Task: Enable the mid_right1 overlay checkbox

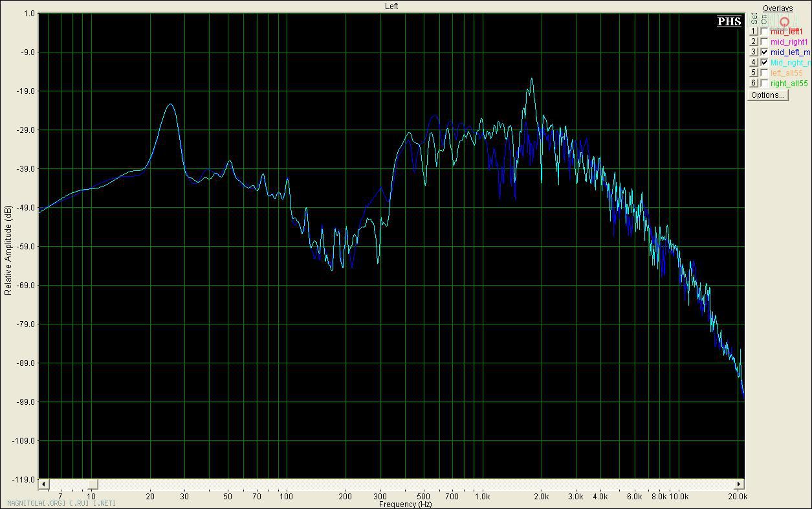Action: [765, 41]
